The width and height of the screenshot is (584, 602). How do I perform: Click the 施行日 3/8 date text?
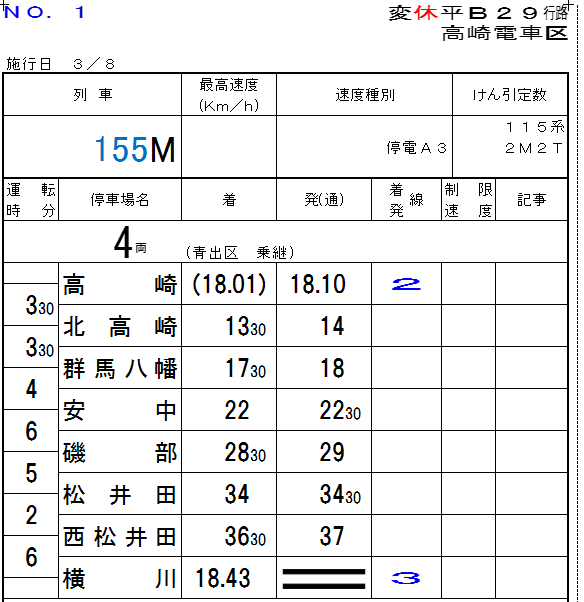[61, 63]
